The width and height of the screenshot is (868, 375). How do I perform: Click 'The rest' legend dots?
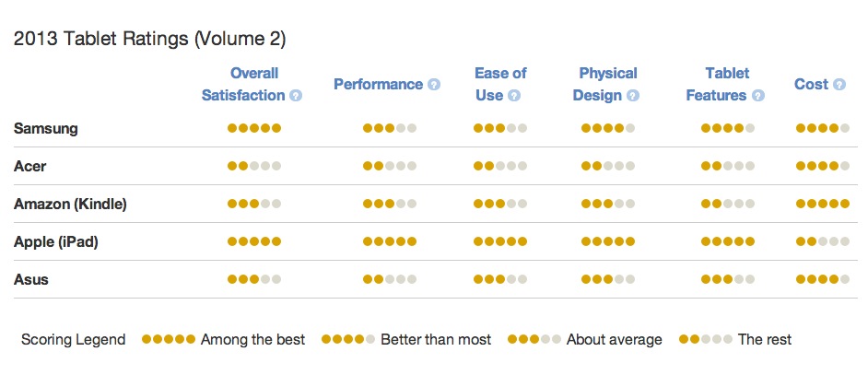coord(706,339)
